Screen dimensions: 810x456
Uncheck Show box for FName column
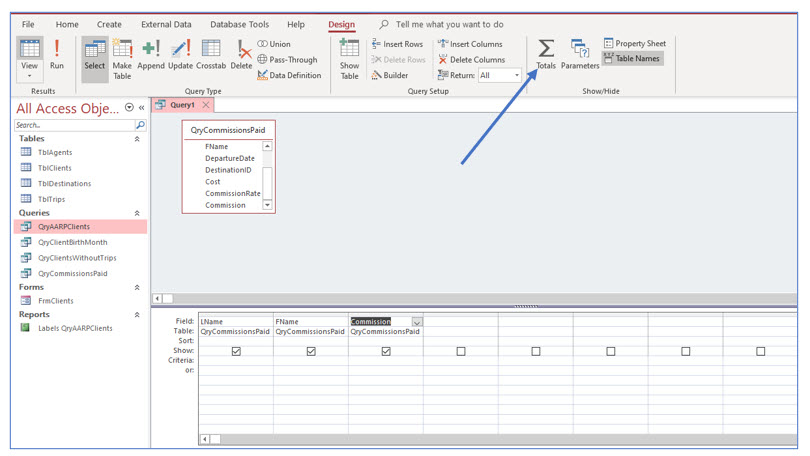pyautogui.click(x=311, y=351)
